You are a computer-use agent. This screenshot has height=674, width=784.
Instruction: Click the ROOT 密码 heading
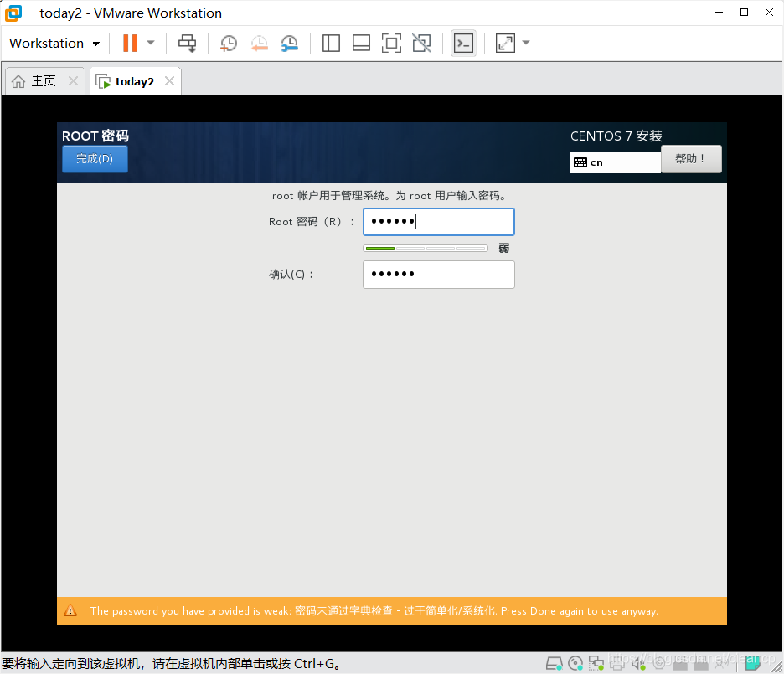pyautogui.click(x=95, y=136)
